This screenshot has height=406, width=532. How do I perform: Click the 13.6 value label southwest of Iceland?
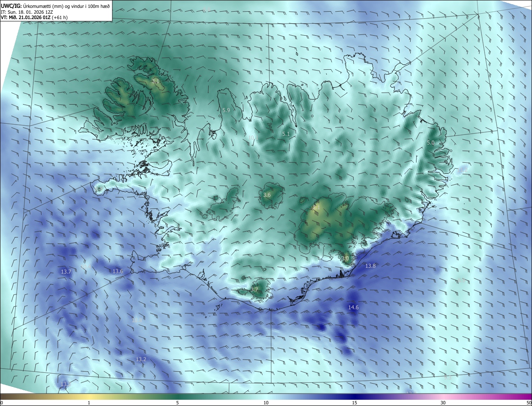tap(118, 271)
